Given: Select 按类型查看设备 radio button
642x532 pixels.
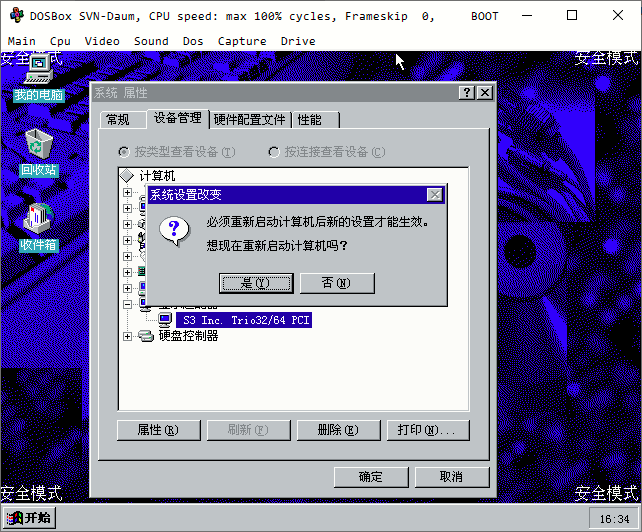Looking at the screenshot, I should click(124, 152).
